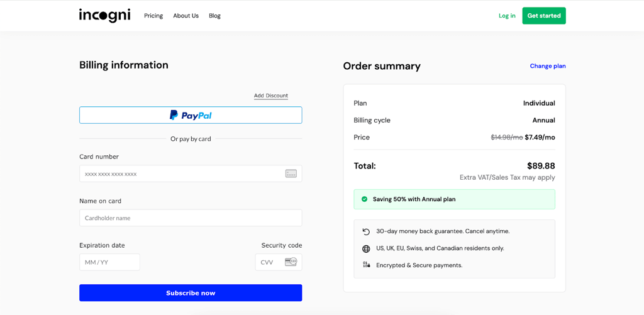644x315 pixels.
Task: Click the encrypted payments lock icon
Action: pyautogui.click(x=366, y=265)
